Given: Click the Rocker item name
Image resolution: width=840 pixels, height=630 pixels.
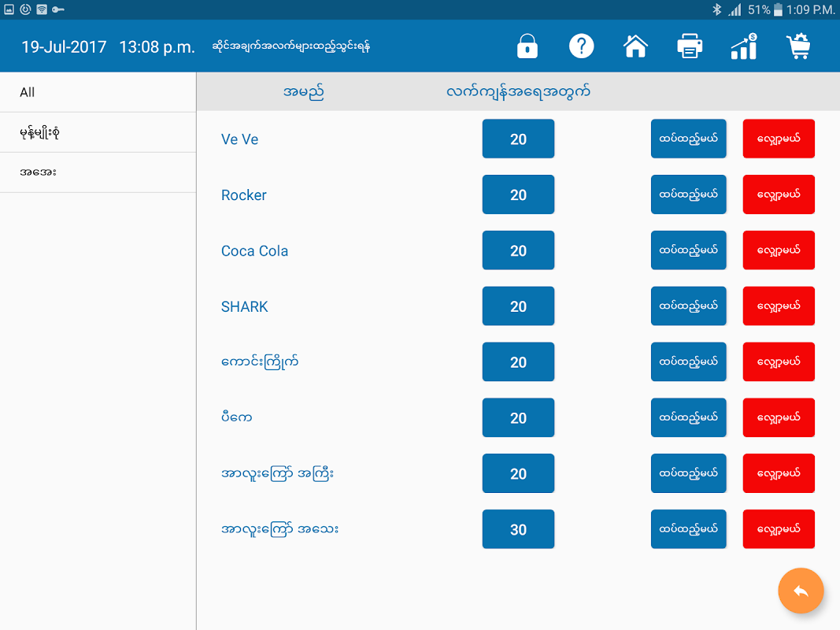Looking at the screenshot, I should tap(244, 195).
